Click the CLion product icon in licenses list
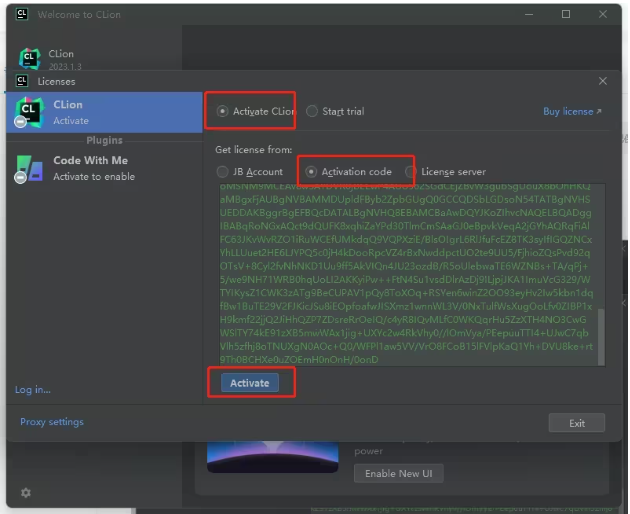The height and width of the screenshot is (514, 630). point(29,112)
